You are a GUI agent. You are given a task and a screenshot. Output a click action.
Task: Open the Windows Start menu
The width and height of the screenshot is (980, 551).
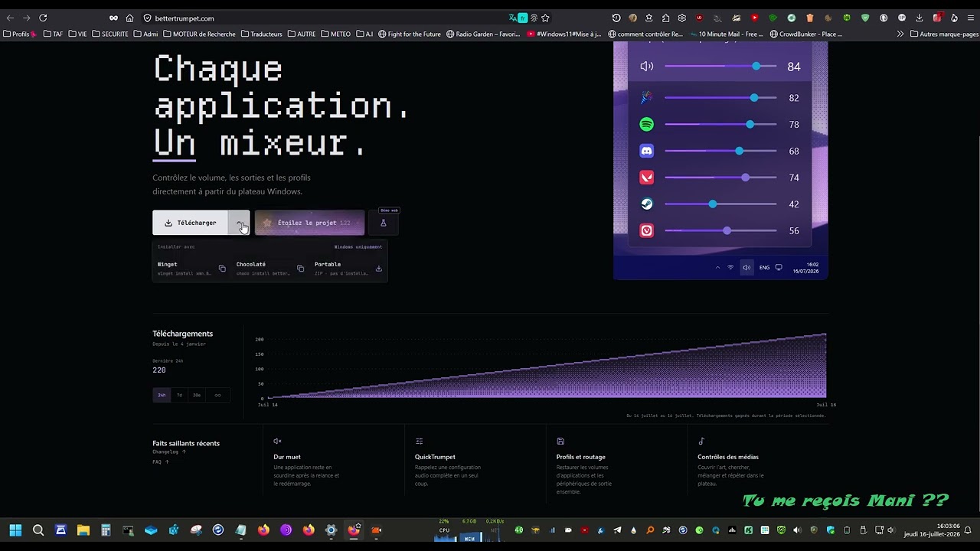tap(15, 530)
